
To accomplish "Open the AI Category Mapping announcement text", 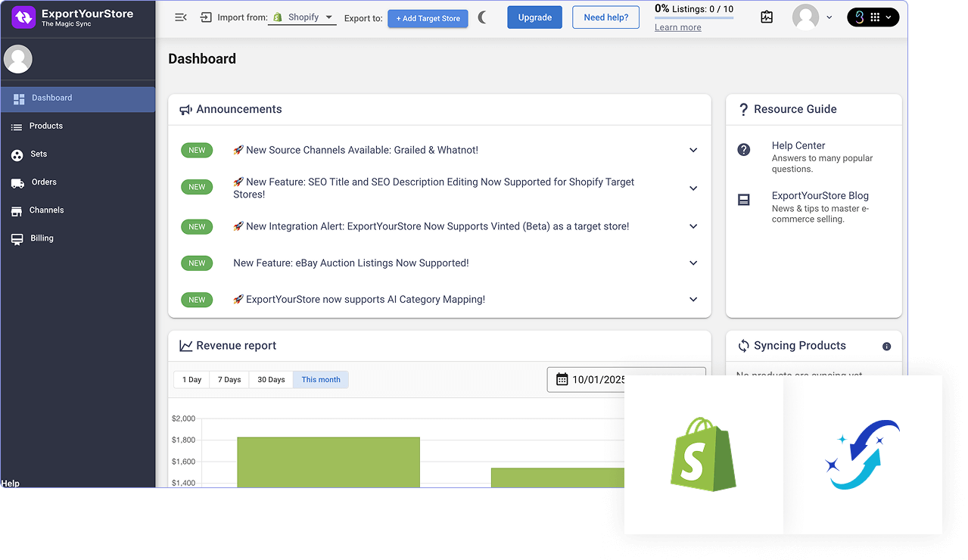I will click(x=359, y=300).
